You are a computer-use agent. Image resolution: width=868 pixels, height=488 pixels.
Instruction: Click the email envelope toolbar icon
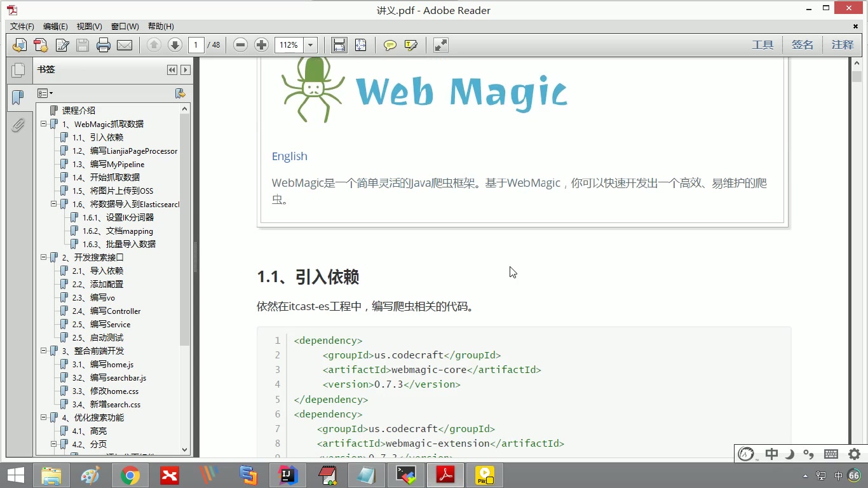(125, 45)
